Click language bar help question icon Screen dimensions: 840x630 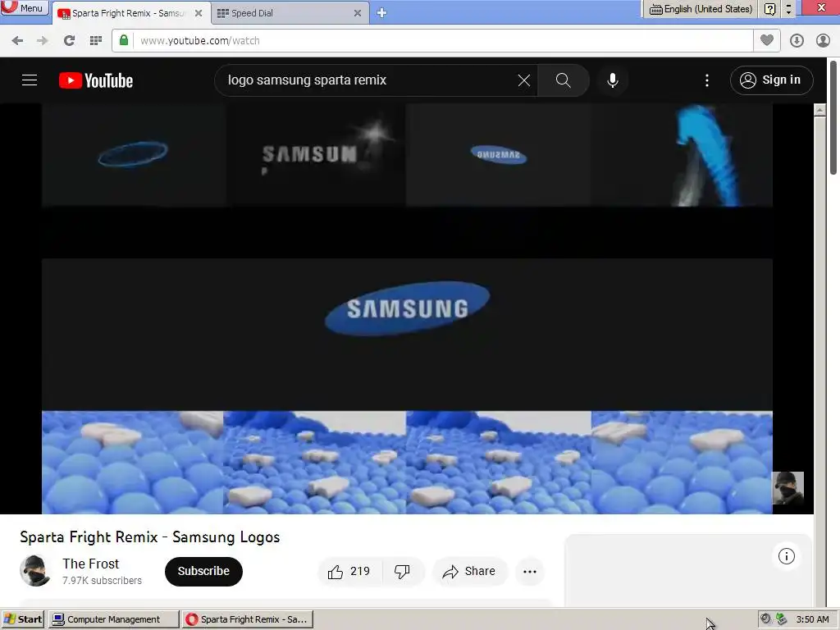[x=769, y=9]
